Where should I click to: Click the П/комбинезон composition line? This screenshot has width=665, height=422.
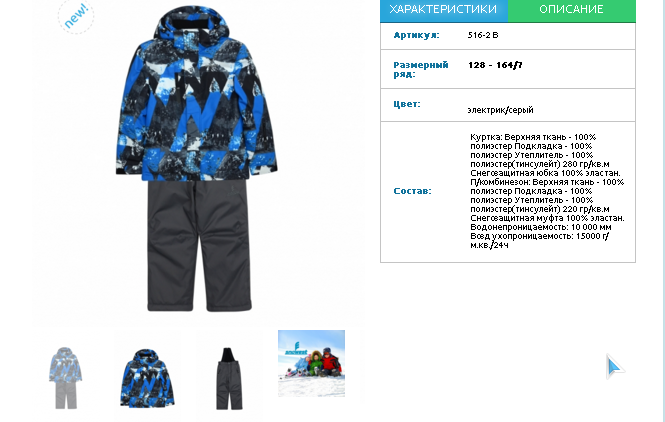pos(547,182)
